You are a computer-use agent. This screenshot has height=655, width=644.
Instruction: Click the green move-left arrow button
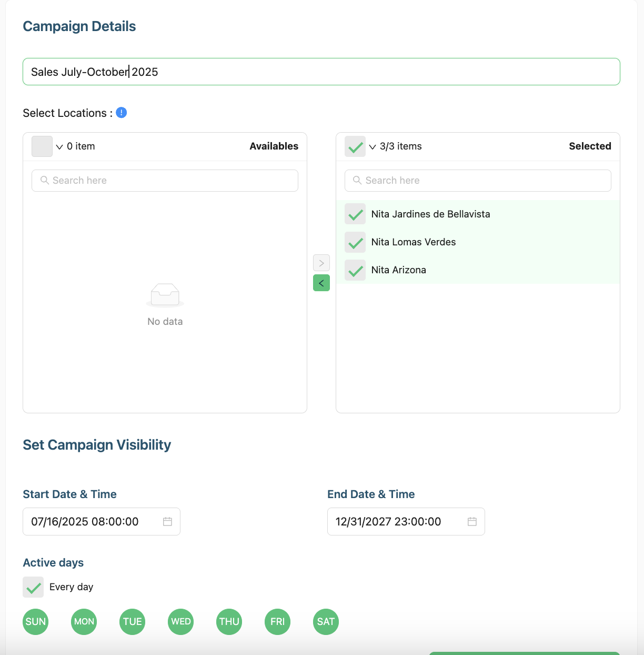pos(321,283)
